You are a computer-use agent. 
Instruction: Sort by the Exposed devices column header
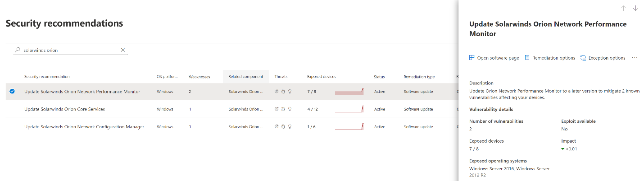(x=321, y=77)
